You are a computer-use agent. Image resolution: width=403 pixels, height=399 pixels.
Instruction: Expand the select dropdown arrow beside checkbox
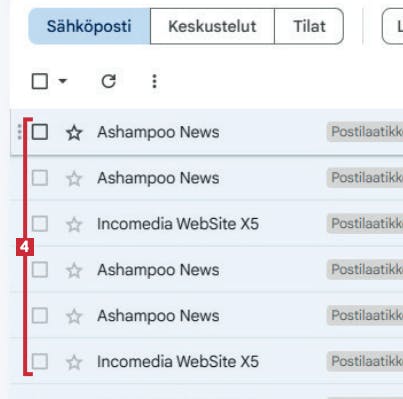(x=63, y=81)
